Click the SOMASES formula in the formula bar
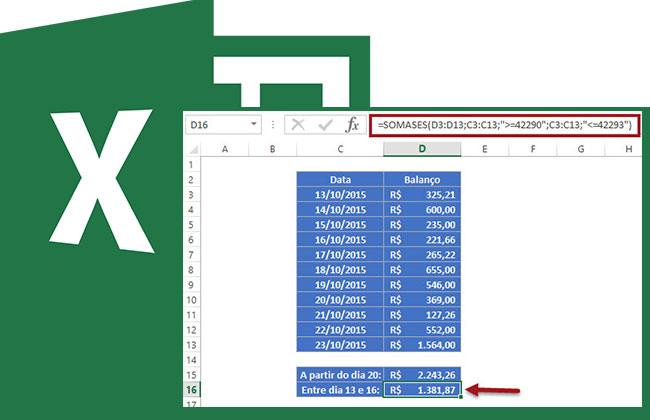This screenshot has height=420, width=650. click(504, 125)
